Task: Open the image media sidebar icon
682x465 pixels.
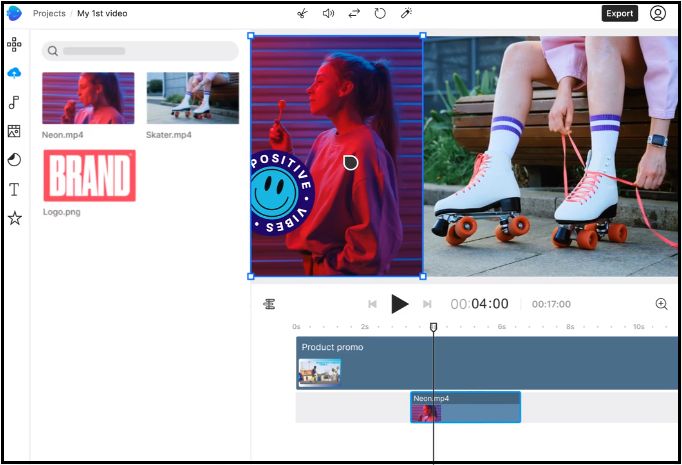Action: 14,131
